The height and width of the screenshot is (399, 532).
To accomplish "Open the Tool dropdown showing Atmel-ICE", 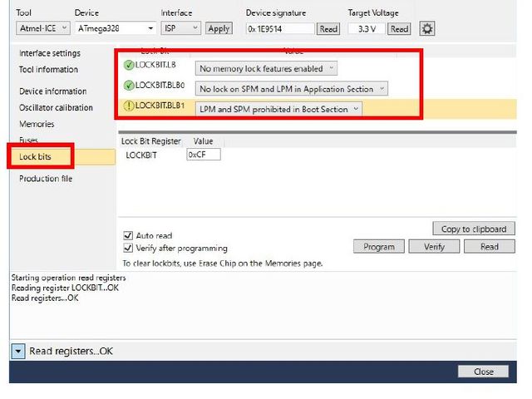I will (42, 28).
